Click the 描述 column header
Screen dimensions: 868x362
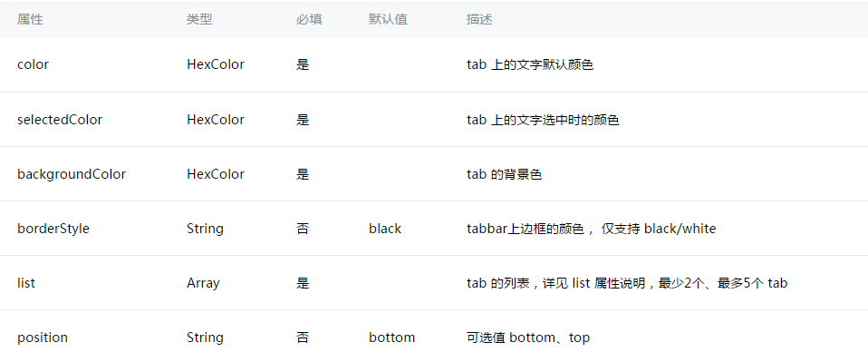[479, 19]
